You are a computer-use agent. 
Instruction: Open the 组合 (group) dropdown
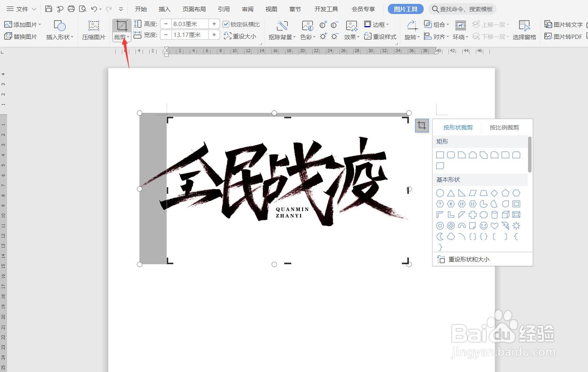click(x=439, y=24)
